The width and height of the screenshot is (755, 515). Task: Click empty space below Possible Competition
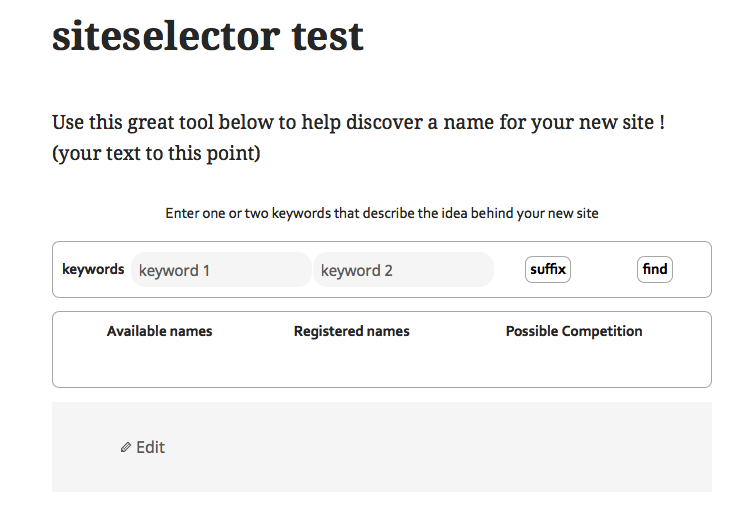tap(574, 363)
